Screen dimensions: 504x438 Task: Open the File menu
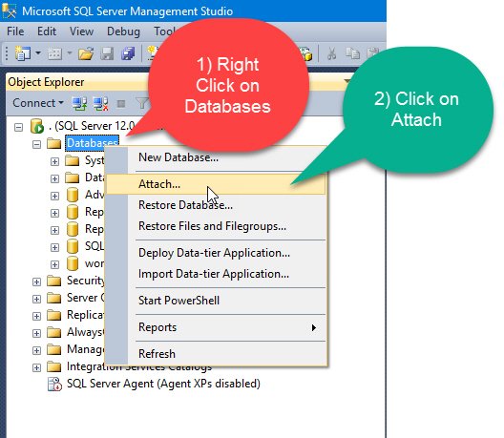tap(15, 31)
